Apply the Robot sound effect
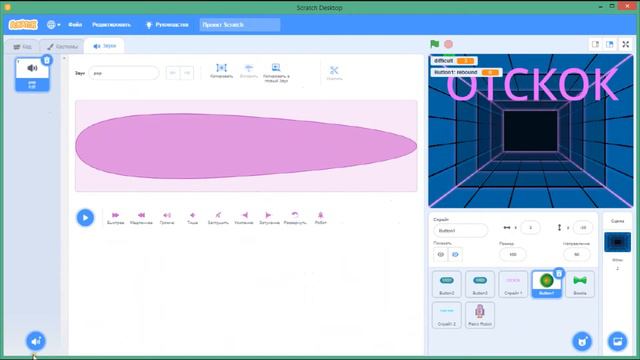Screen dimensions: 640x360 point(320,218)
